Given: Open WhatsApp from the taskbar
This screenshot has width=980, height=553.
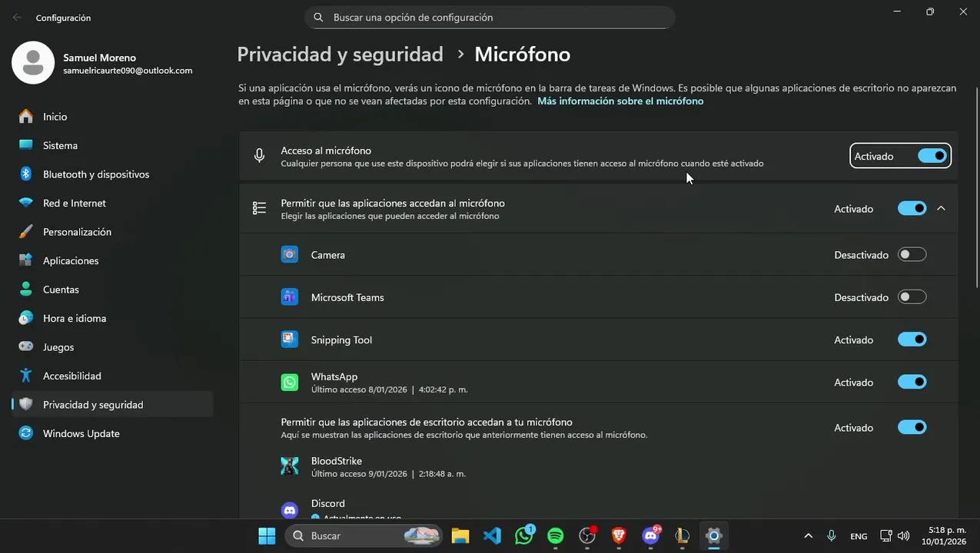Looking at the screenshot, I should coord(524,535).
